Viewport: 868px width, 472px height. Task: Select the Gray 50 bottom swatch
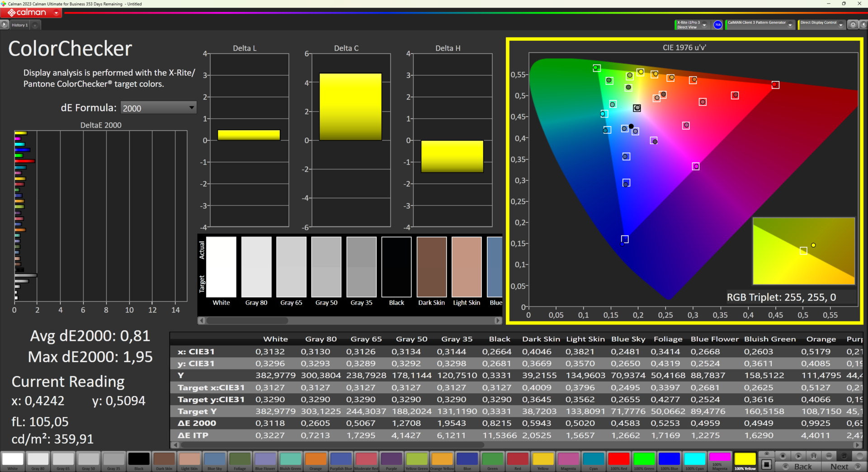tap(89, 461)
